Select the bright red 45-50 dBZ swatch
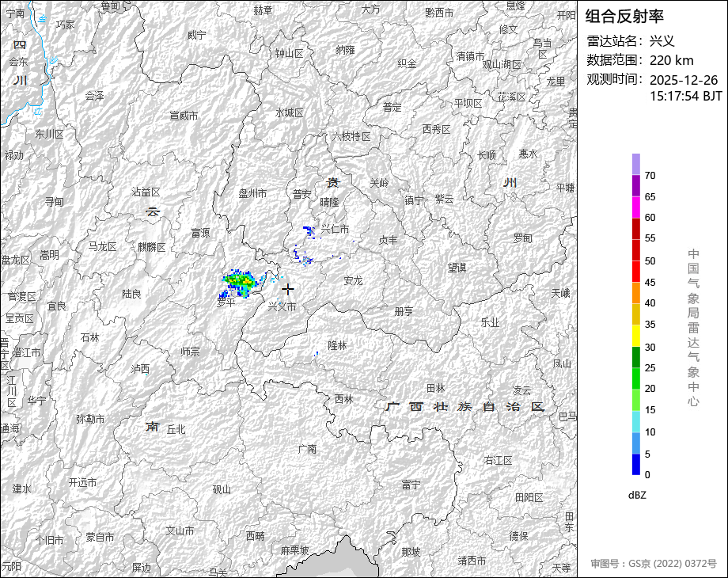 click(x=636, y=272)
